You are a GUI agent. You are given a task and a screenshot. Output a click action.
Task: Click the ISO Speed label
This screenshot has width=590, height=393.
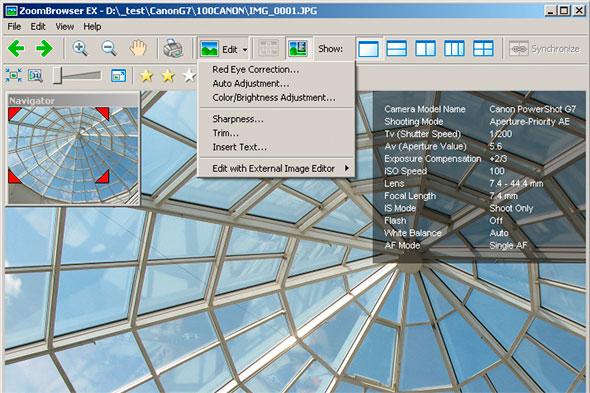coord(406,171)
